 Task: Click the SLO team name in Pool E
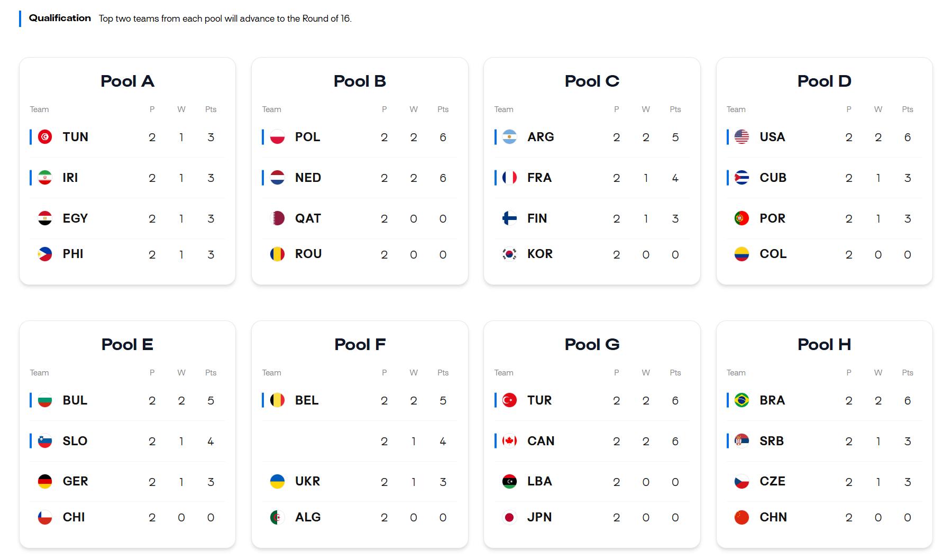(75, 441)
